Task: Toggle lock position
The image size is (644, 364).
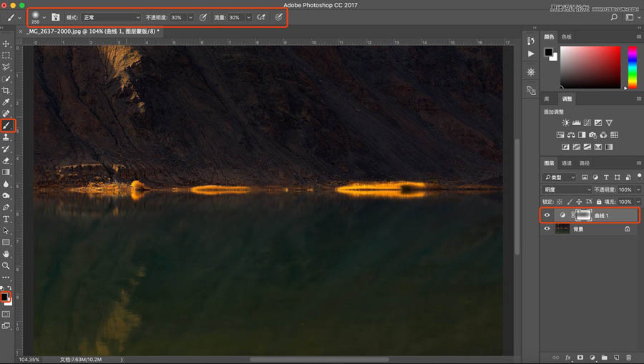Action: coord(579,202)
